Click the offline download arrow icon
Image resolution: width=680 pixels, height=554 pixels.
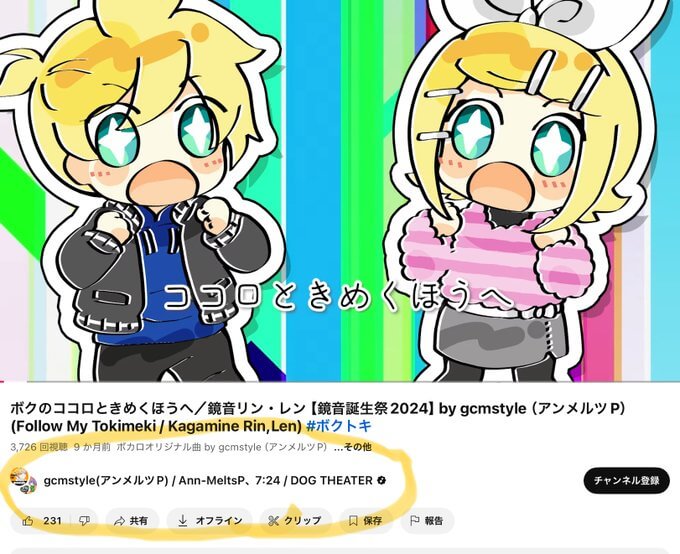(183, 521)
